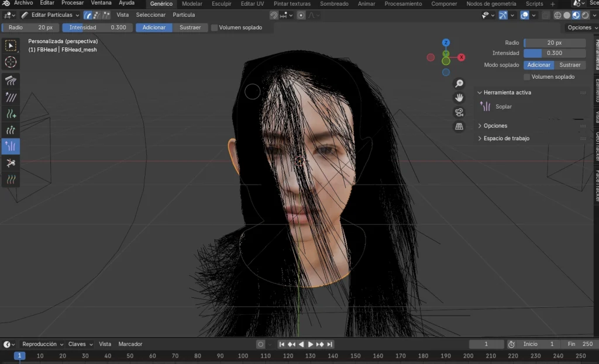The height and width of the screenshot is (364, 599).
Task: Switch to the Esculpir workspace tab
Action: (x=221, y=4)
